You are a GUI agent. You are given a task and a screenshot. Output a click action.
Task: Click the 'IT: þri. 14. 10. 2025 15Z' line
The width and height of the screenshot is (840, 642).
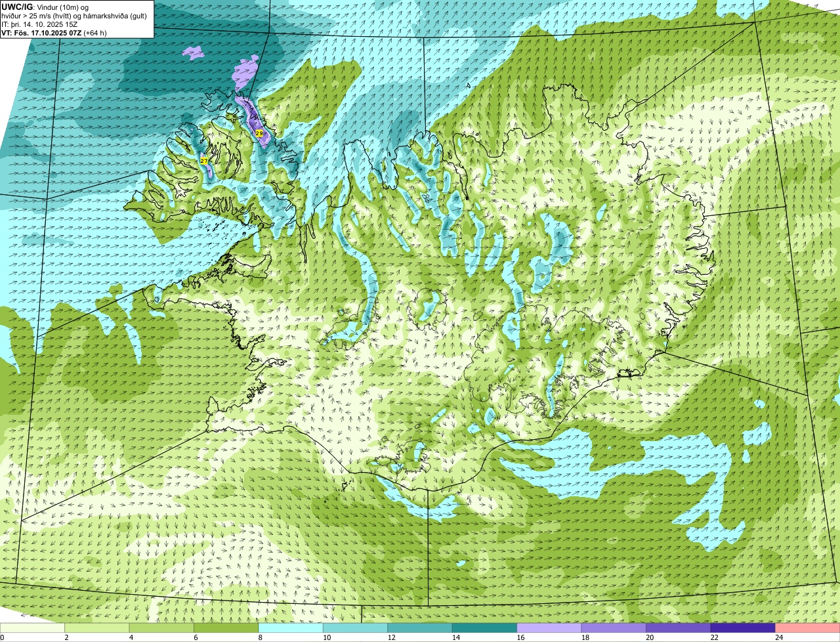pyautogui.click(x=39, y=24)
